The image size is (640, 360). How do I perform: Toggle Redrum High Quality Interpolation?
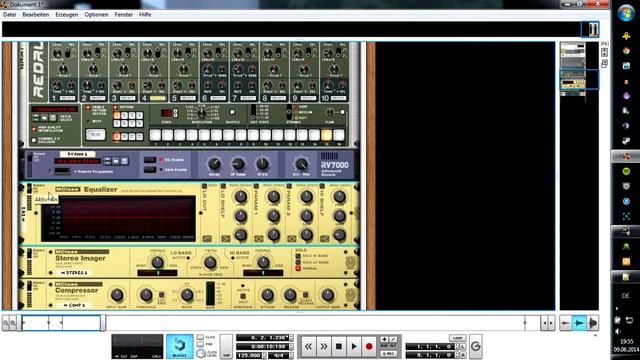(x=34, y=129)
